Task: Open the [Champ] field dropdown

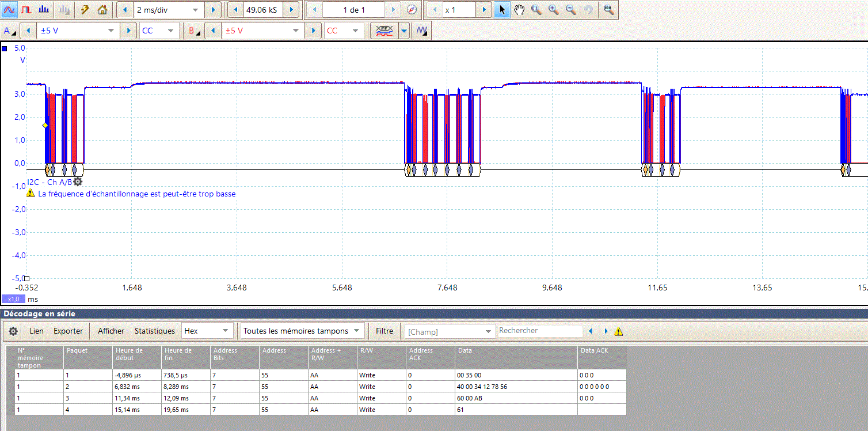Action: [x=450, y=331]
